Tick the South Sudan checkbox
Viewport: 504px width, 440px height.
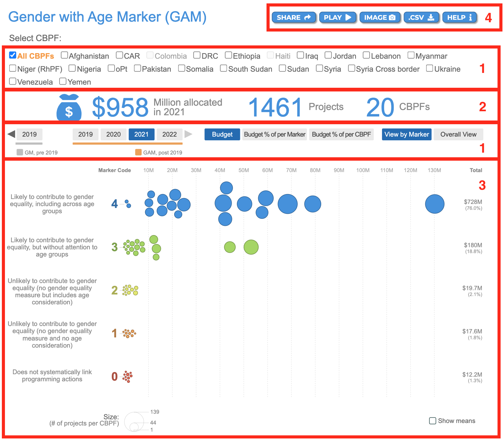point(224,68)
